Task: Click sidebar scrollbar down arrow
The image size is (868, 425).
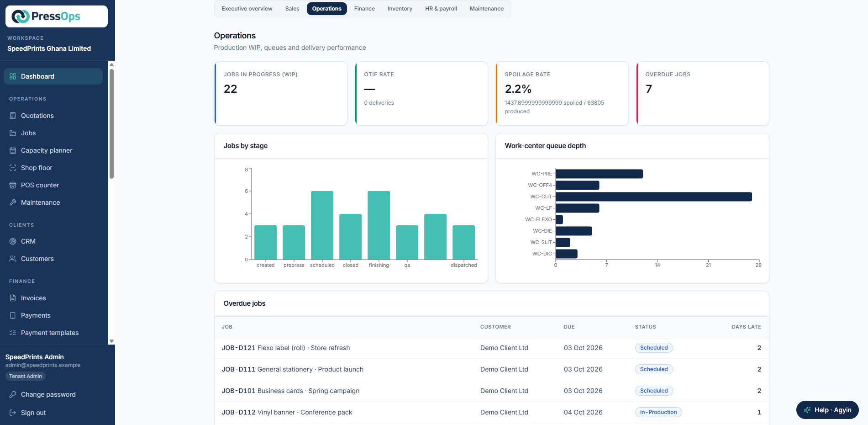Action: click(111, 341)
